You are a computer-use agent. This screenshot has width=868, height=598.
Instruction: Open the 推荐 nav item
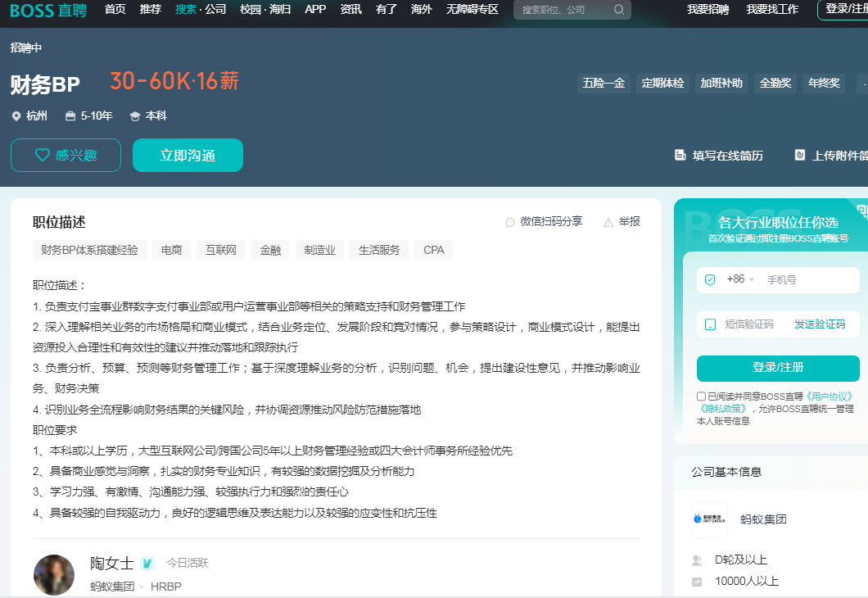coord(151,9)
